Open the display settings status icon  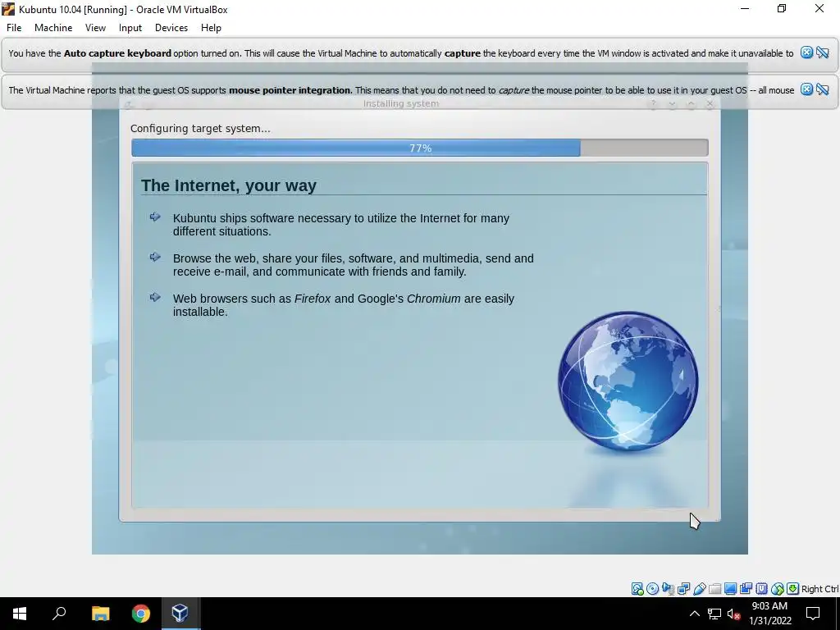pos(730,589)
